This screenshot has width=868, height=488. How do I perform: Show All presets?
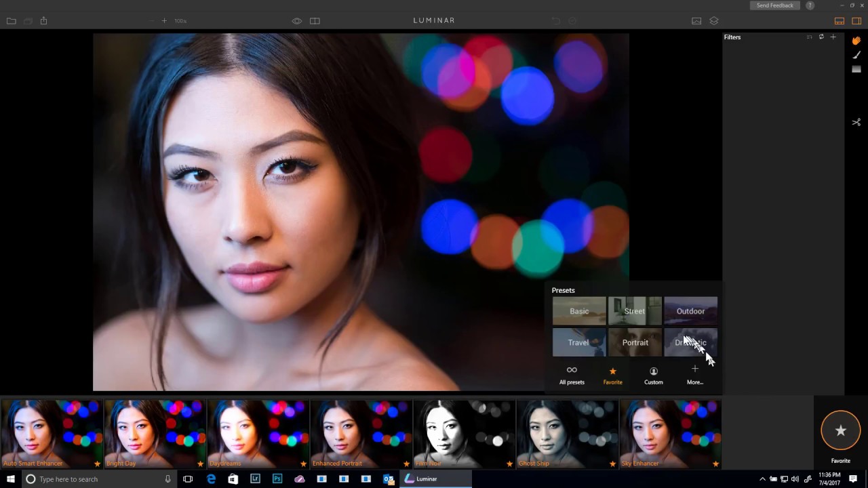click(x=572, y=375)
